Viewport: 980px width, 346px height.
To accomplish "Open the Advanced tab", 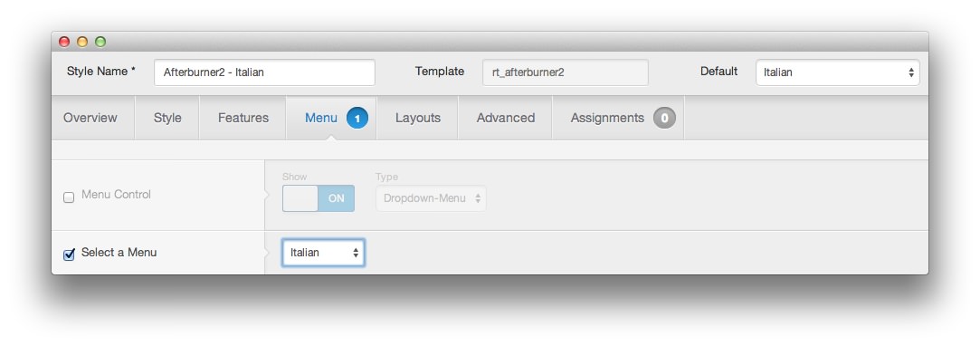I will pos(506,118).
